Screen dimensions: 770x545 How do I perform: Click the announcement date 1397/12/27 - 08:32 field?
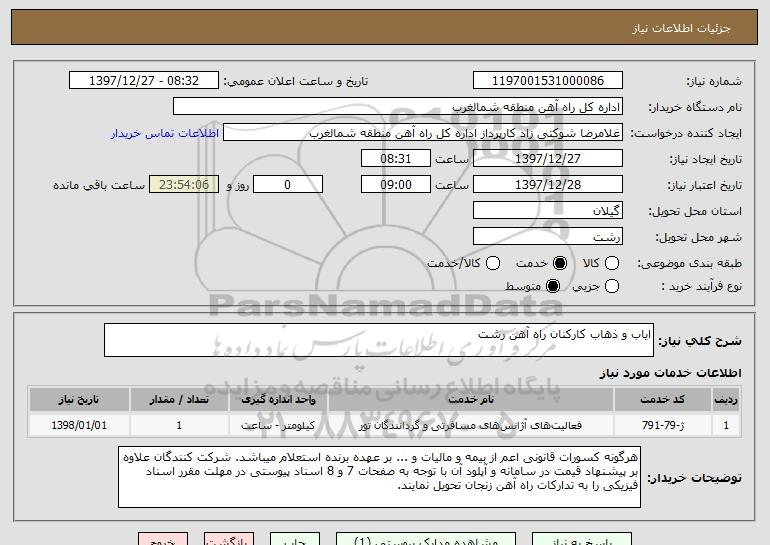pos(144,81)
